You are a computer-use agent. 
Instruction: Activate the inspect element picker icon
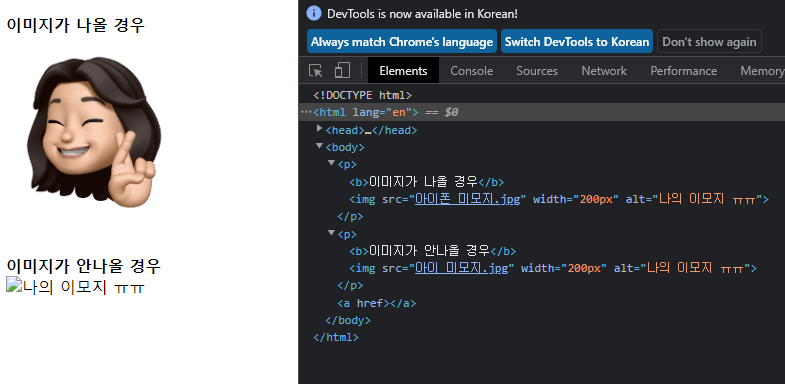pyautogui.click(x=316, y=71)
